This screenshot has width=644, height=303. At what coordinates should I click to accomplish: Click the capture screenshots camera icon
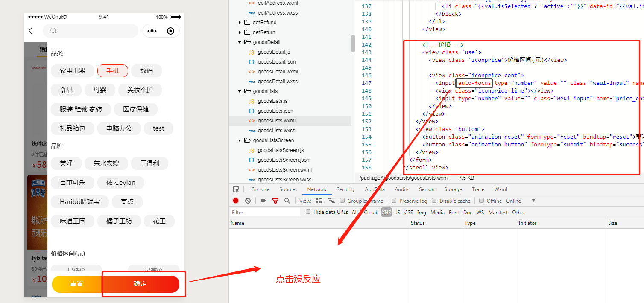[x=263, y=201]
